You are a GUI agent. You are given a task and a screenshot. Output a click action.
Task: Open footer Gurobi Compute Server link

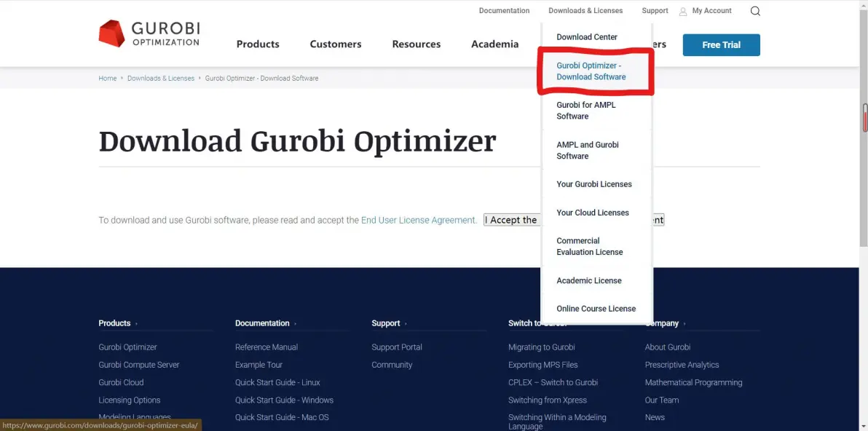tap(139, 365)
